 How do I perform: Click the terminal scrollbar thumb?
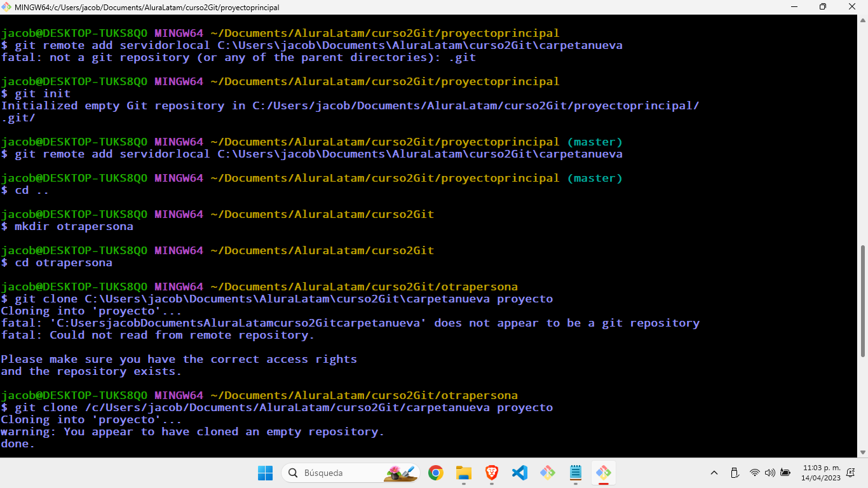863,301
